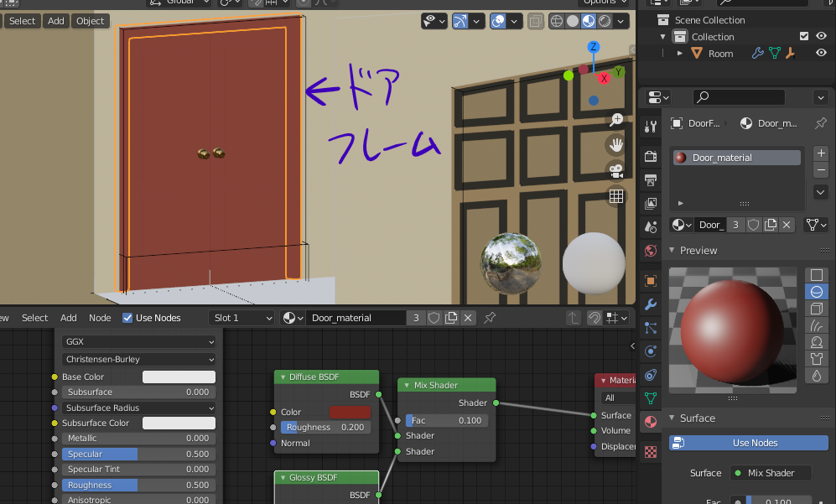The image size is (836, 504).
Task: Open the Texture properties tab
Action: (651, 452)
